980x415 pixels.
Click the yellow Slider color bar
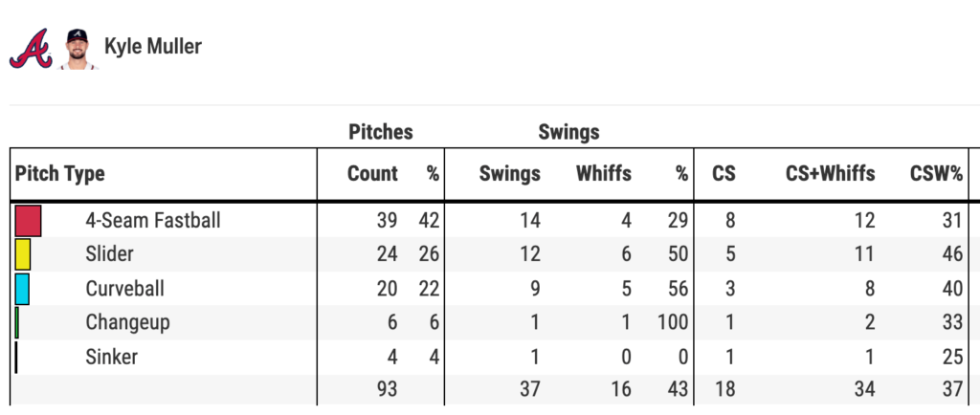pos(23,254)
